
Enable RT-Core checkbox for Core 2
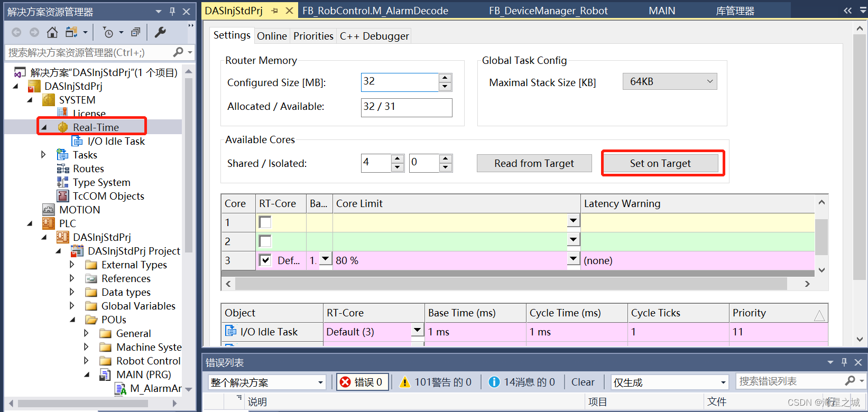coord(265,241)
